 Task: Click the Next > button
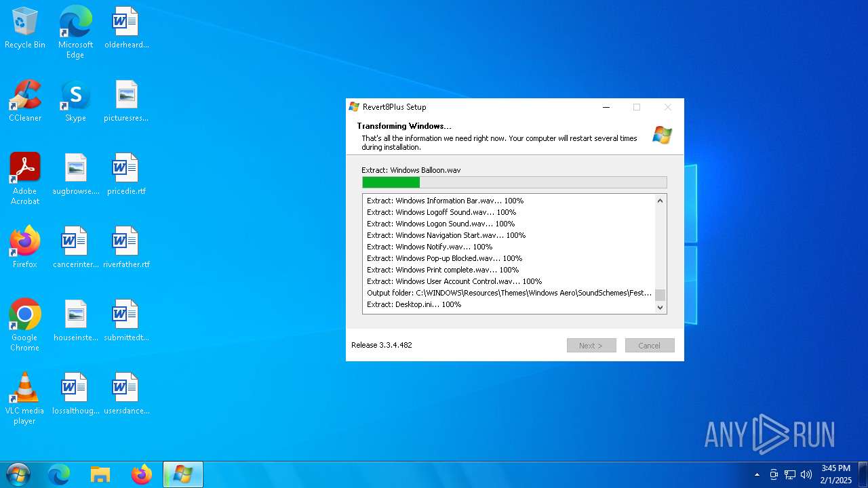click(591, 346)
